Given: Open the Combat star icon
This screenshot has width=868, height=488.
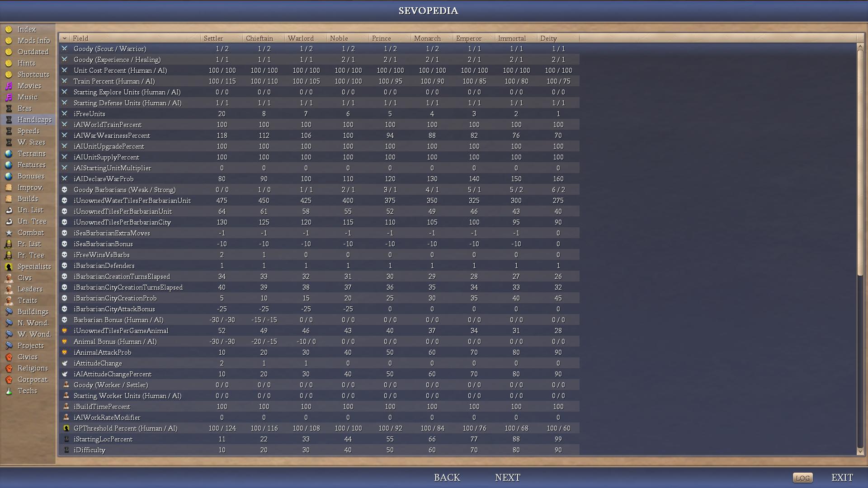Looking at the screenshot, I should pyautogui.click(x=9, y=233).
